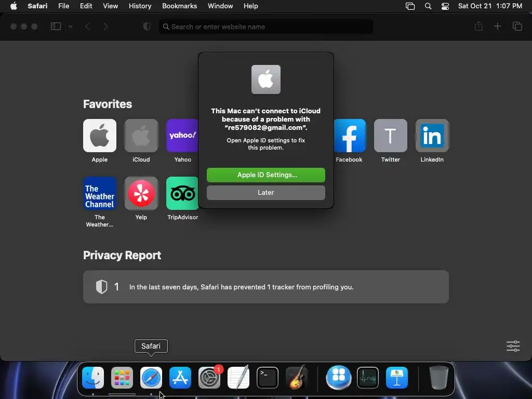Open the File menu
The height and width of the screenshot is (399, 532).
pos(63,6)
